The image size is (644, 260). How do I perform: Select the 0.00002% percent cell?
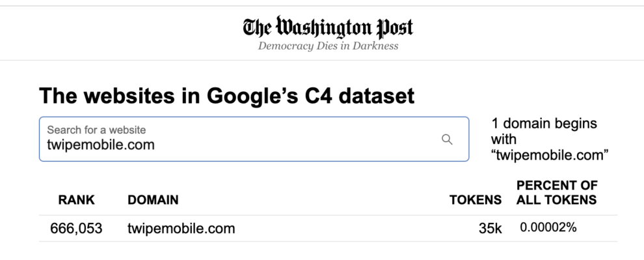(548, 227)
